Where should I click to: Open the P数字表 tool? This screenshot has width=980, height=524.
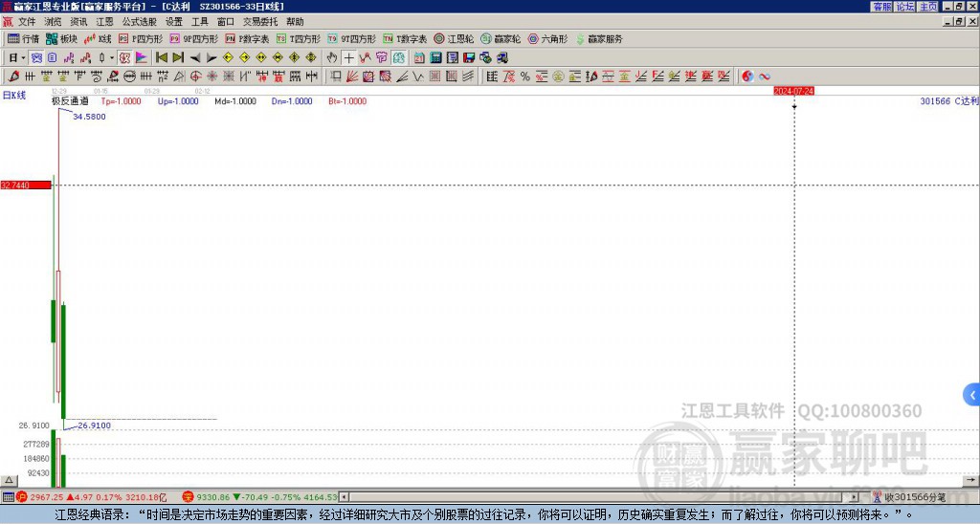[248, 38]
